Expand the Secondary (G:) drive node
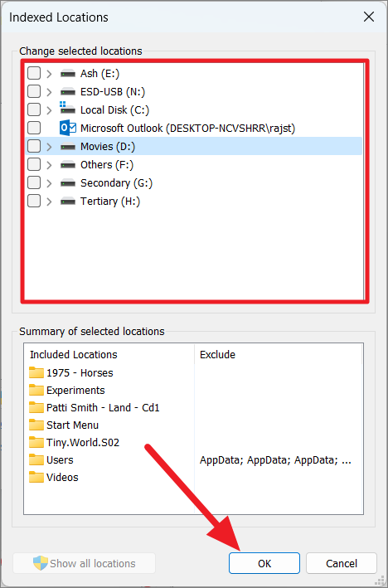388x588 pixels. (49, 183)
